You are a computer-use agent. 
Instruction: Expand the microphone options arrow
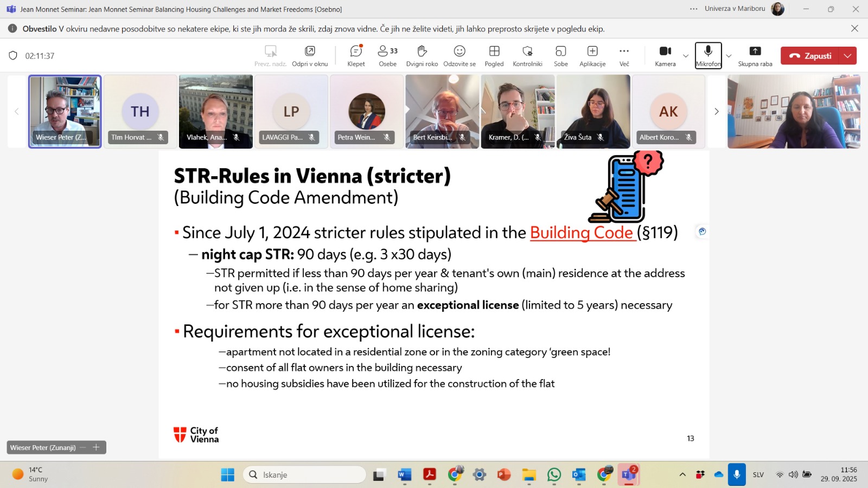pyautogui.click(x=729, y=56)
